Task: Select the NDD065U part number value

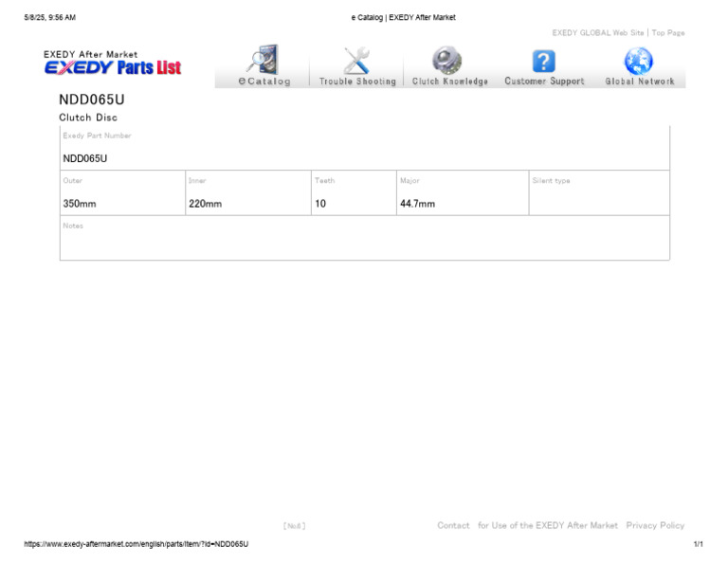Action: [85, 158]
